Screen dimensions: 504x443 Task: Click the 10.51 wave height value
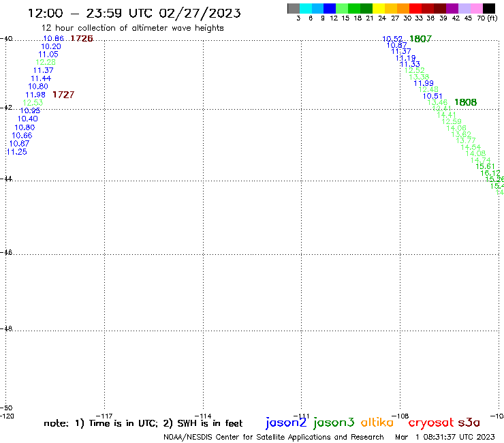pos(432,96)
